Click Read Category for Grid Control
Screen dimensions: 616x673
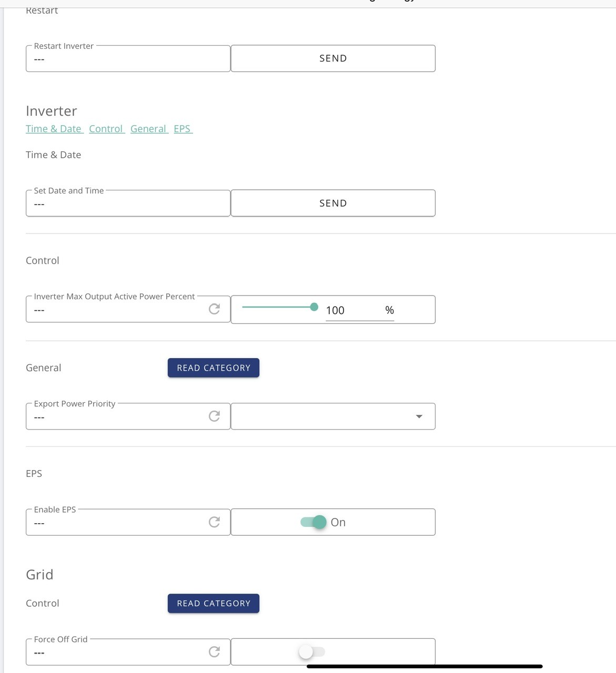pos(214,603)
